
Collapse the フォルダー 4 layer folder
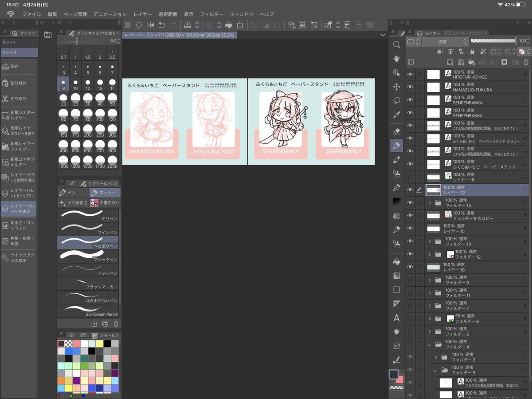coord(429,344)
